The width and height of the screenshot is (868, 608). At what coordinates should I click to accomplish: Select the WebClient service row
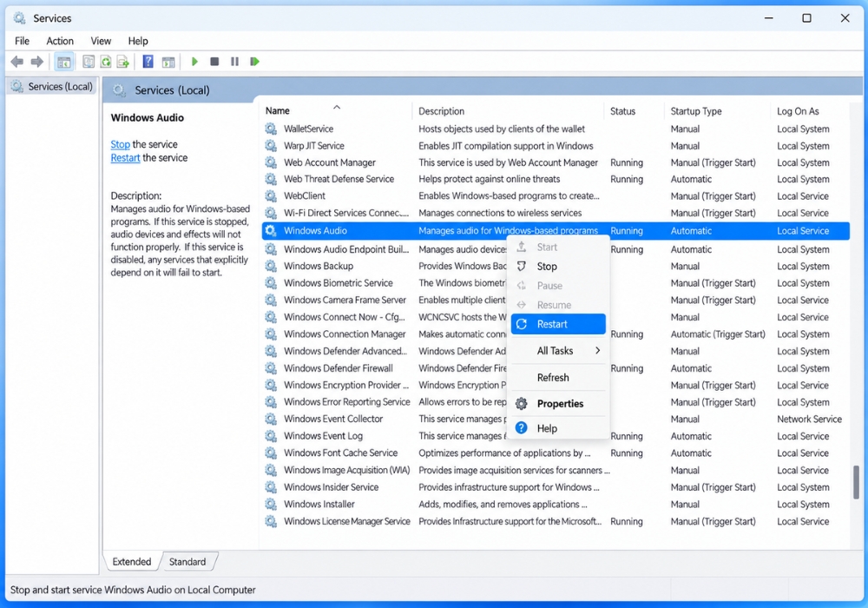pos(556,196)
